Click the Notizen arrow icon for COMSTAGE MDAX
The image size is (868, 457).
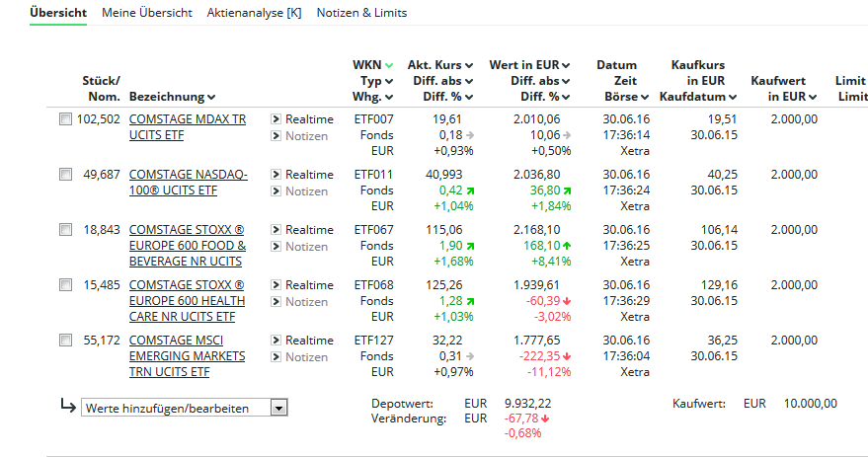point(276,136)
